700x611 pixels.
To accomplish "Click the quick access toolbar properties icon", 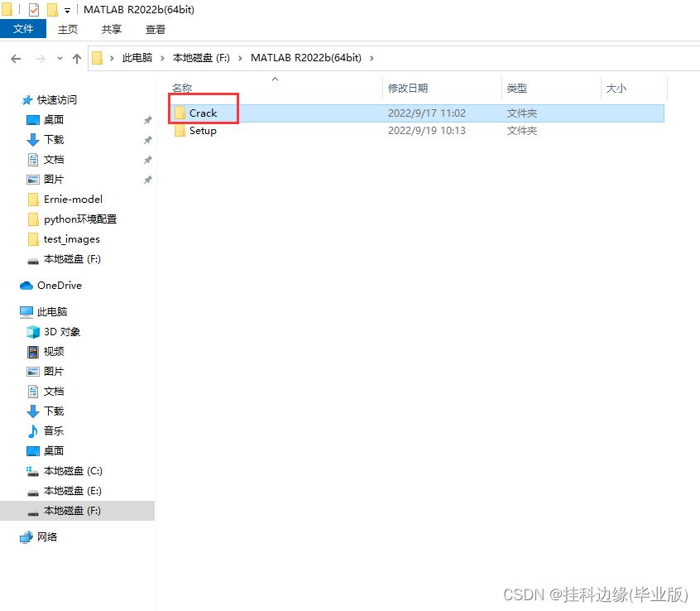I will (x=34, y=10).
